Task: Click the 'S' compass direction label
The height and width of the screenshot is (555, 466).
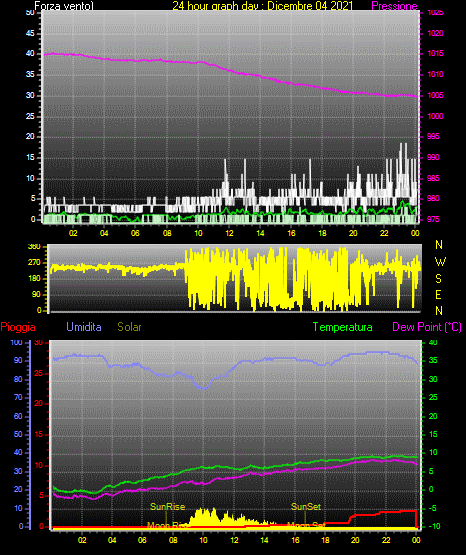Action: pyautogui.click(x=438, y=279)
